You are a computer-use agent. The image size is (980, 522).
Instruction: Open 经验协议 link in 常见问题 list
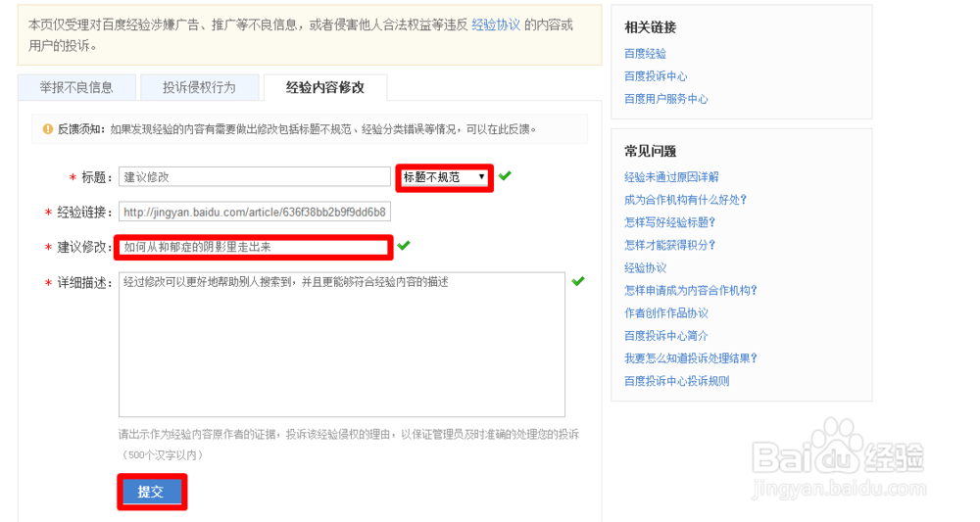pos(645,268)
